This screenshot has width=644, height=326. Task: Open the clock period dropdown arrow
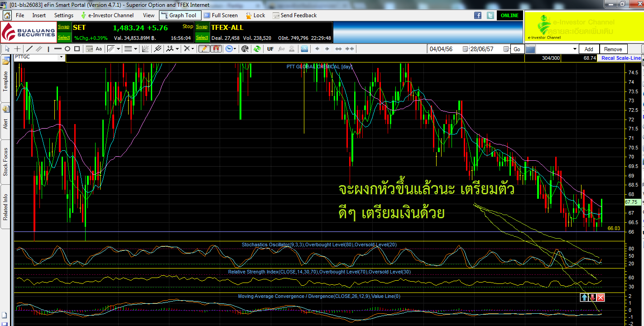pos(235,49)
